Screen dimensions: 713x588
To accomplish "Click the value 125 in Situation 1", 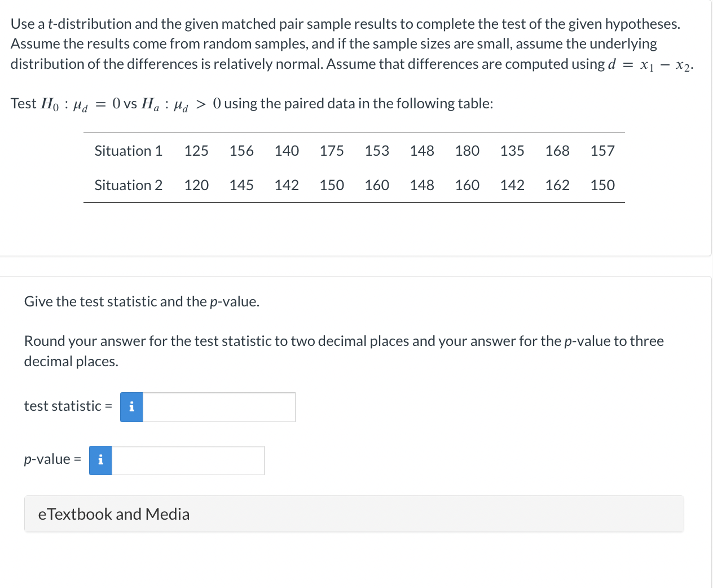I will pos(196,151).
